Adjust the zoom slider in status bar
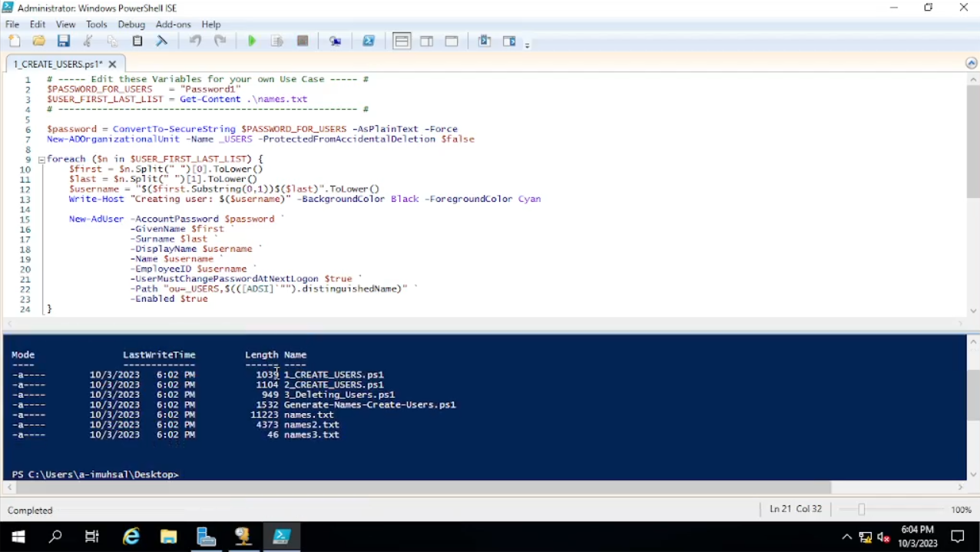The height and width of the screenshot is (552, 980). click(862, 510)
